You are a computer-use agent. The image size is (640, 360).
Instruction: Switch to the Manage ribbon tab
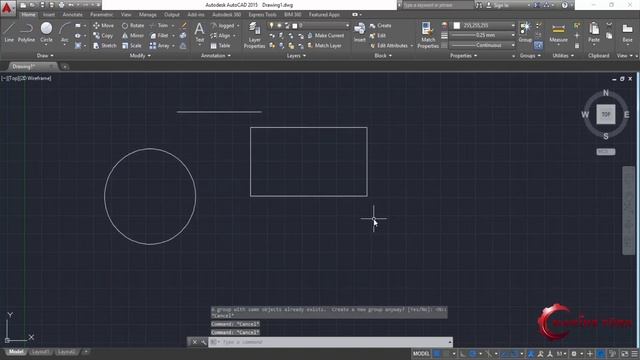(x=147, y=14)
